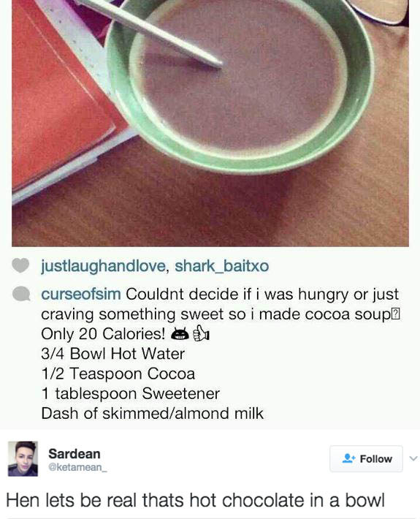Image resolution: width=420 pixels, height=519 pixels.
Task: Click the Follow button
Action: [366, 458]
